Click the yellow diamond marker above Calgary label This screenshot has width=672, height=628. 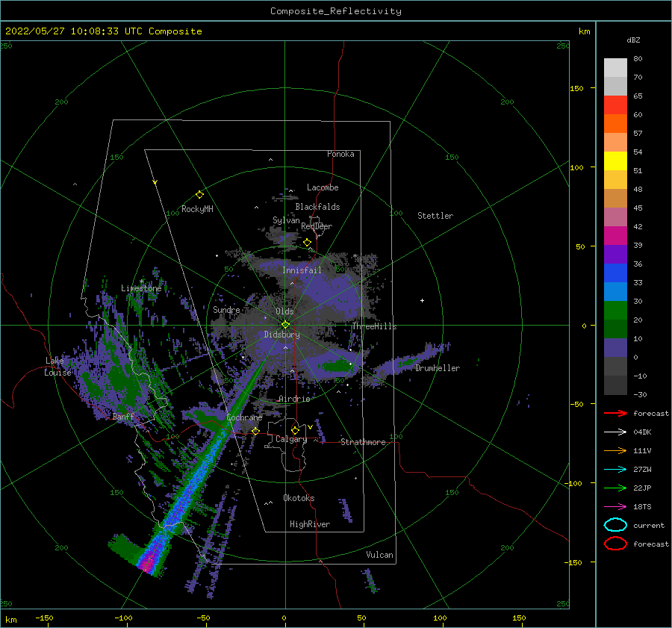295,430
